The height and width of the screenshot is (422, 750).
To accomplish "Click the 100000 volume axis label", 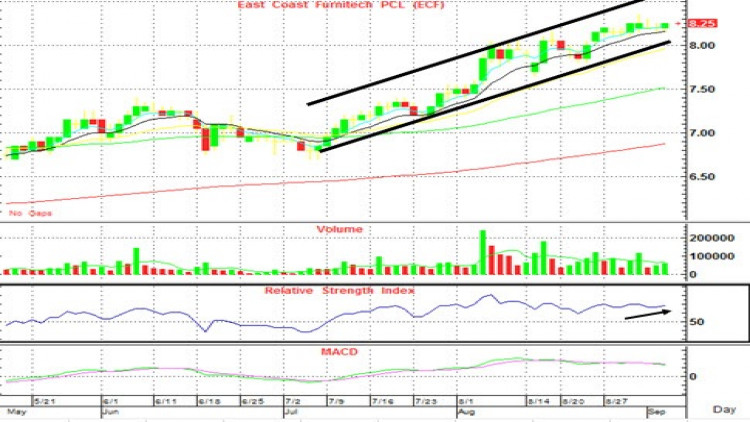I will (712, 256).
